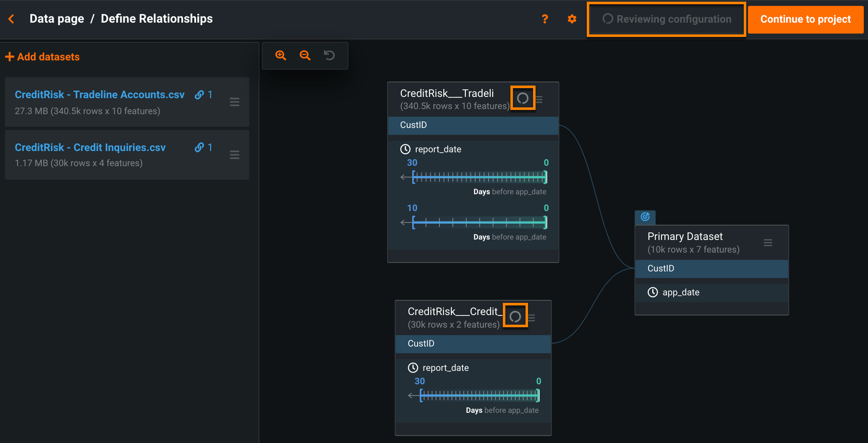The height and width of the screenshot is (443, 868).
Task: Open settings gear icon
Action: pos(572,19)
